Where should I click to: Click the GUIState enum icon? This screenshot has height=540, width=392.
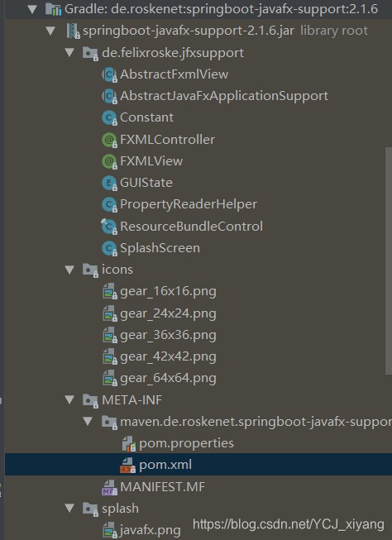click(x=109, y=184)
